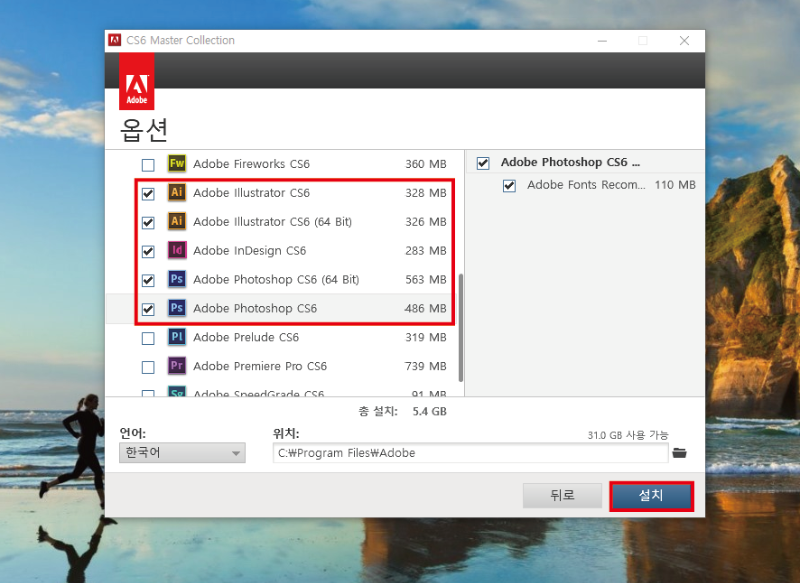Click the Photoshop CS6 (64 Bit) Ps icon
Image resolution: width=800 pixels, height=583 pixels.
177,279
